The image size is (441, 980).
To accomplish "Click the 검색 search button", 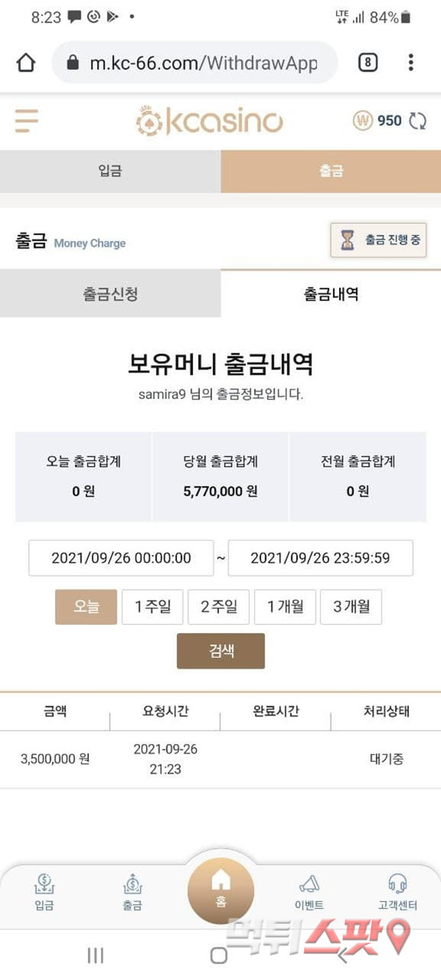I will pos(220,652).
